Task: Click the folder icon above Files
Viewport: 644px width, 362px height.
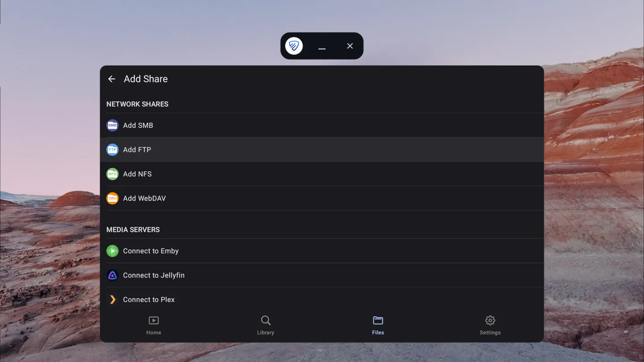Action: point(378,320)
